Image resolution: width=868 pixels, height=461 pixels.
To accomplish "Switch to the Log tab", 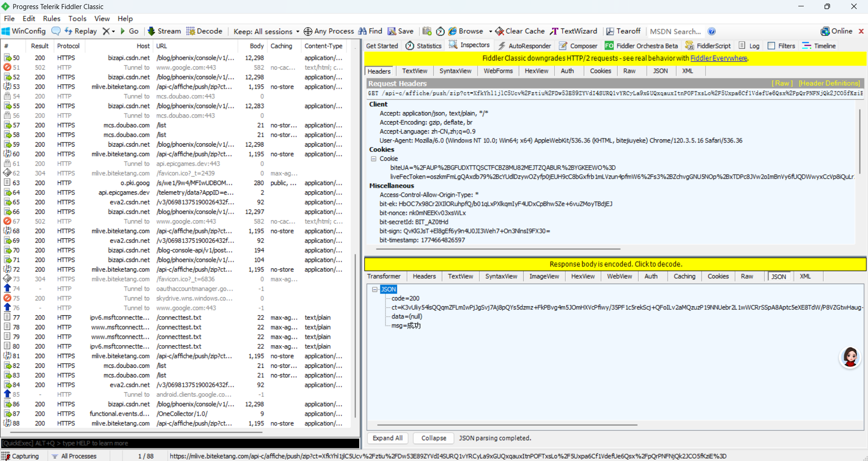I will coord(749,46).
